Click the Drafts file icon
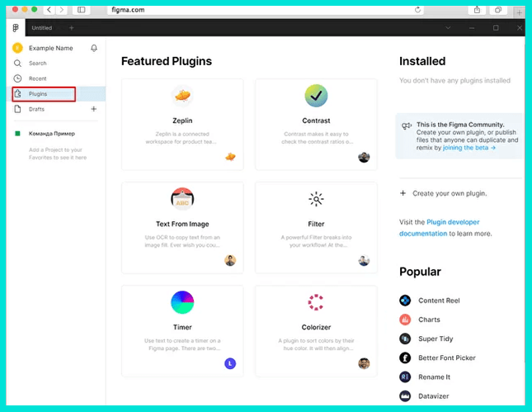The height and width of the screenshot is (412, 532). [x=17, y=109]
